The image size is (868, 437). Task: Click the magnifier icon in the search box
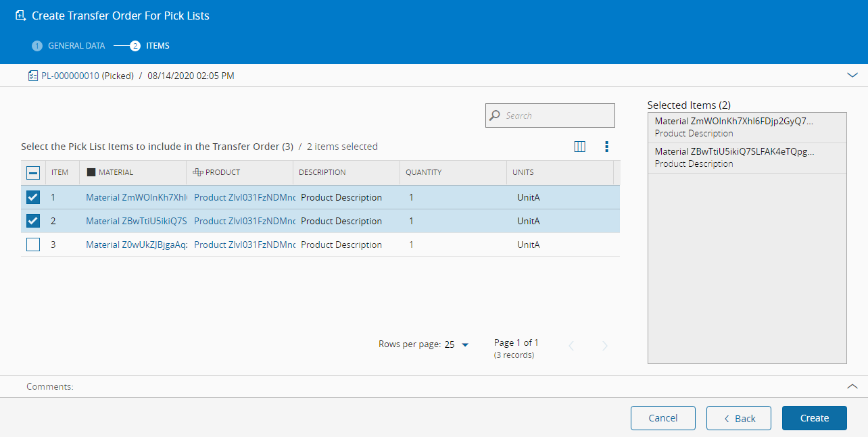(496, 115)
